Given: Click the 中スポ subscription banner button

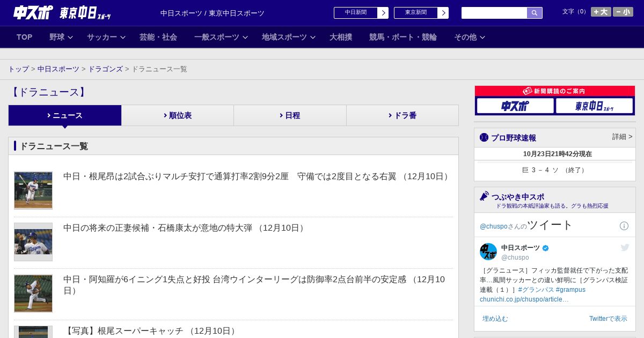Looking at the screenshot, I should [515, 106].
